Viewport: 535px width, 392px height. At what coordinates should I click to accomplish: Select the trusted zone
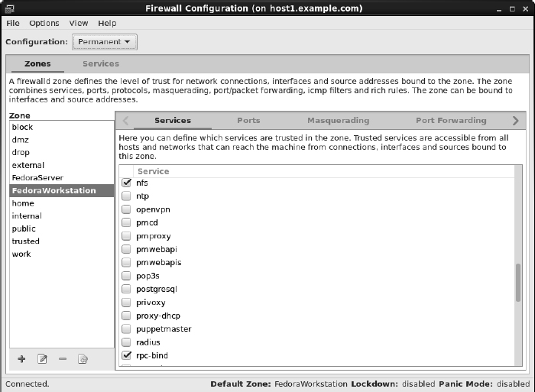[62, 241]
